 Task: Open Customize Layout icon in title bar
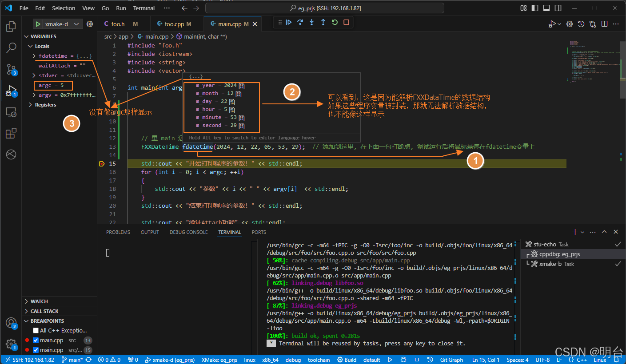(524, 8)
